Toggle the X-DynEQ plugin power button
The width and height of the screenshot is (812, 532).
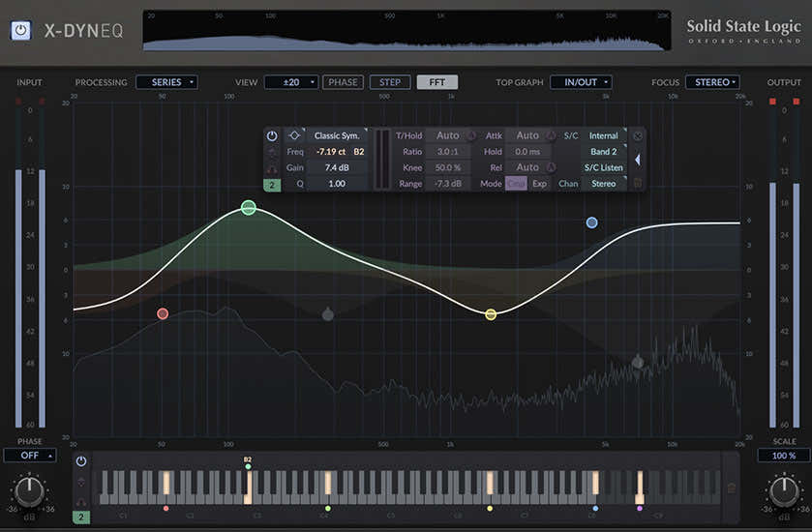(x=20, y=30)
